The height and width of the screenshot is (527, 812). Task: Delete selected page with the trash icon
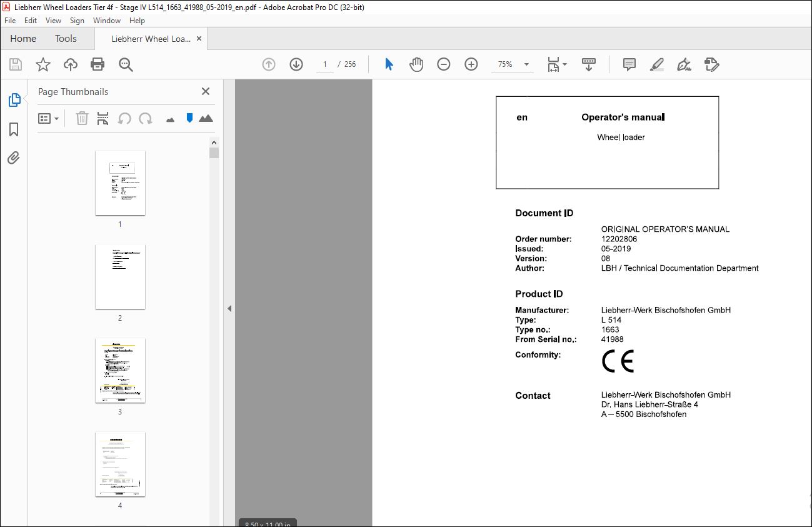(82, 118)
